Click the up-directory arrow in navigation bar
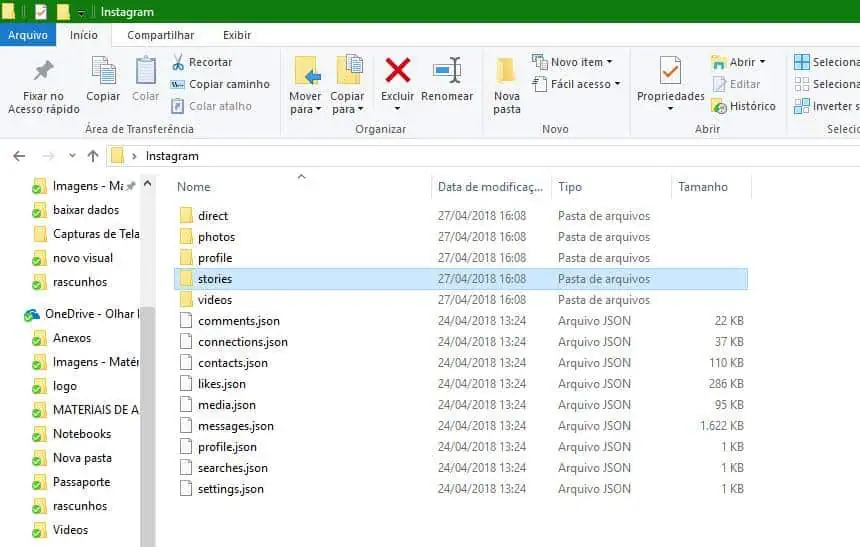The width and height of the screenshot is (860, 547). tap(93, 156)
